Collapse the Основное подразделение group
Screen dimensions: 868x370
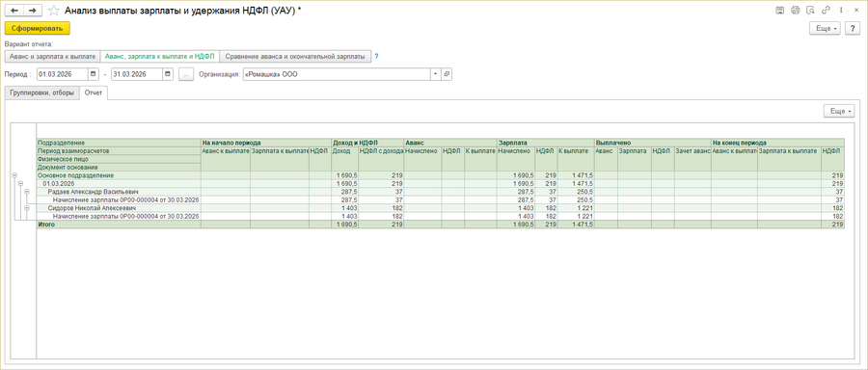click(x=14, y=175)
